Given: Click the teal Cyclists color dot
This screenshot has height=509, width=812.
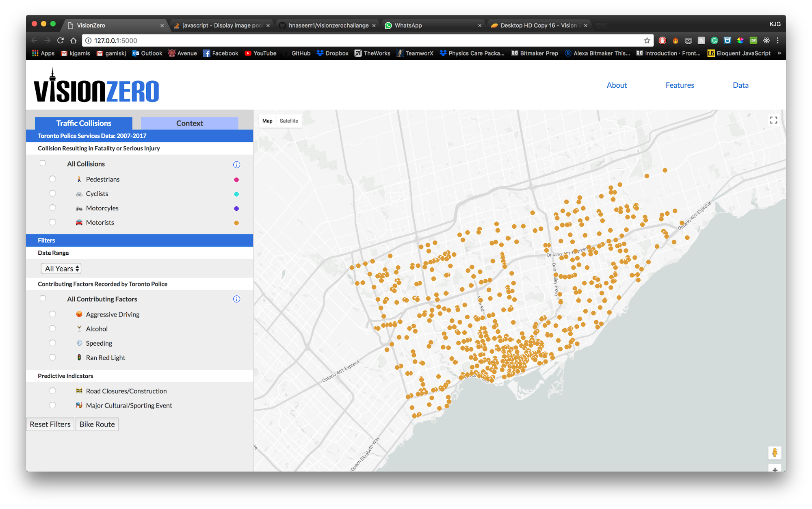Looking at the screenshot, I should pos(236,194).
